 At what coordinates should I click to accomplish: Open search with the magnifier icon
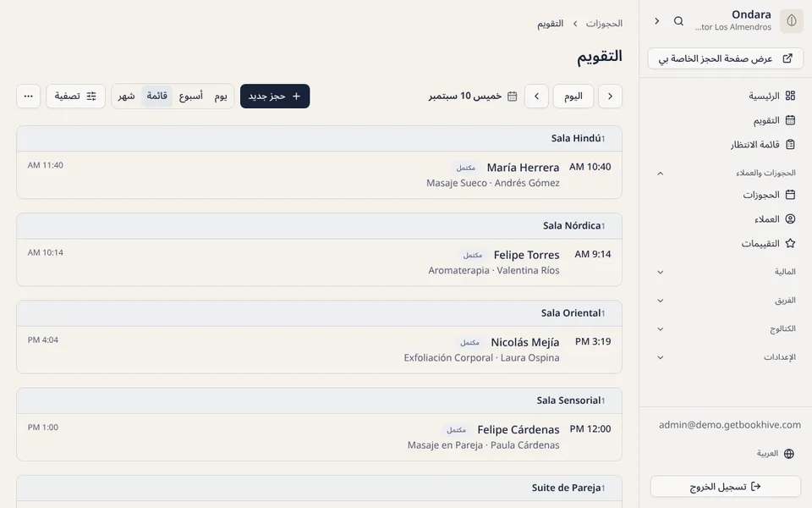678,20
